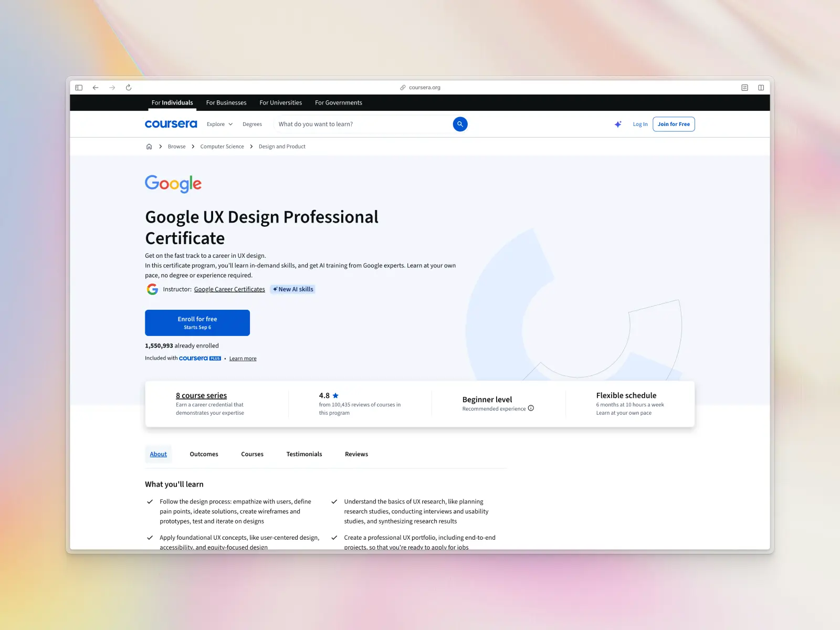This screenshot has height=630, width=840.
Task: Click the Log In link
Action: pos(640,124)
